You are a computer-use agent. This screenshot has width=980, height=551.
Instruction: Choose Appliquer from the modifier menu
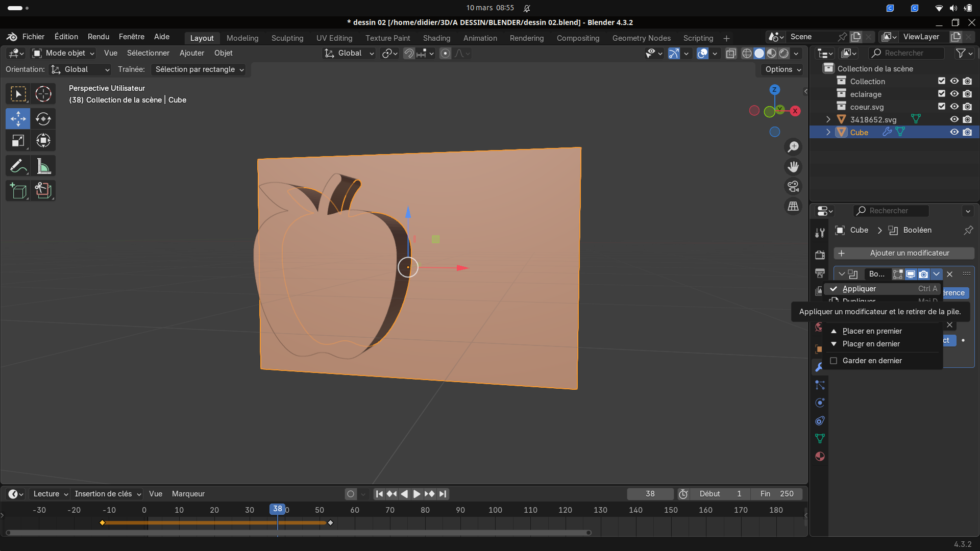pyautogui.click(x=859, y=289)
